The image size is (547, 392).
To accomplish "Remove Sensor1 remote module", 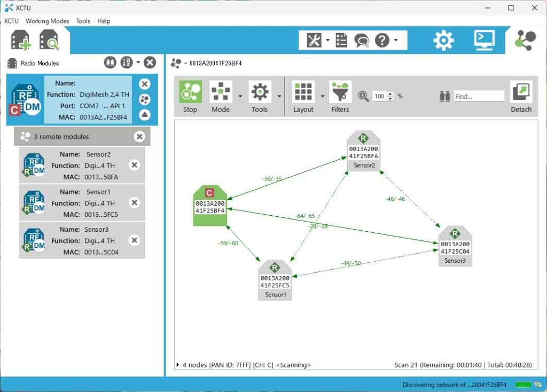I will tap(134, 202).
